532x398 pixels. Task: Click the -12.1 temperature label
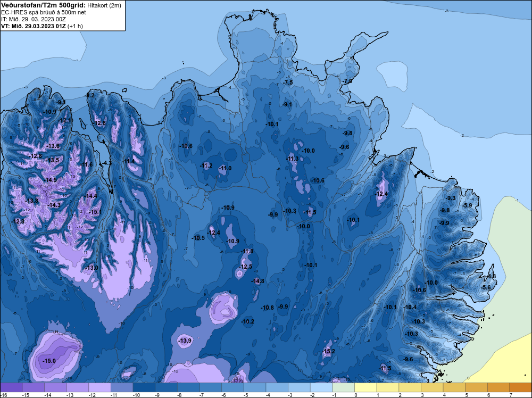(x=65, y=120)
